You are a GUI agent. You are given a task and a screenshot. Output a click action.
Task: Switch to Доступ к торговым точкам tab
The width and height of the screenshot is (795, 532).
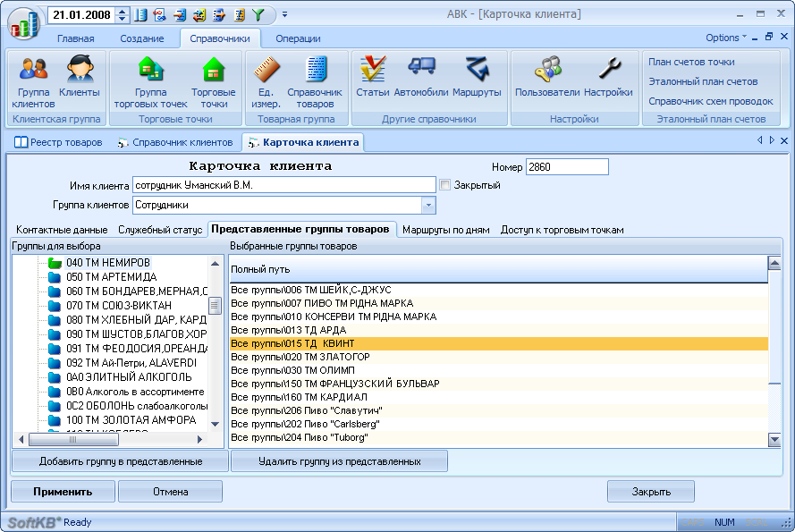(562, 230)
